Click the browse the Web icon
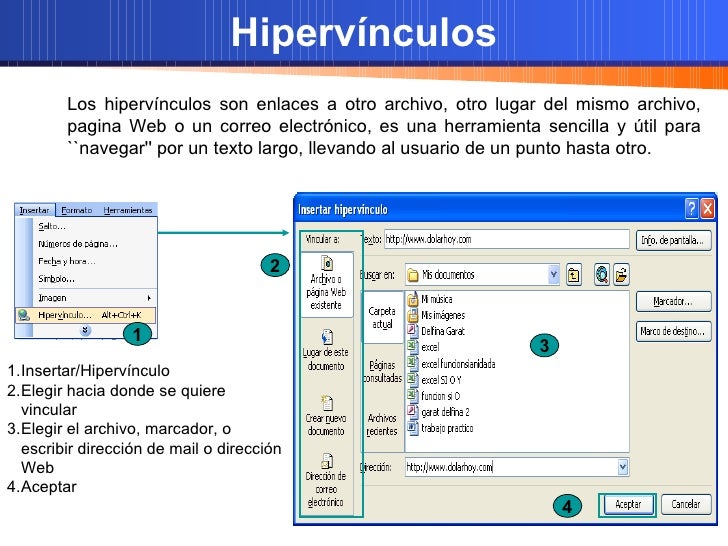 (602, 275)
